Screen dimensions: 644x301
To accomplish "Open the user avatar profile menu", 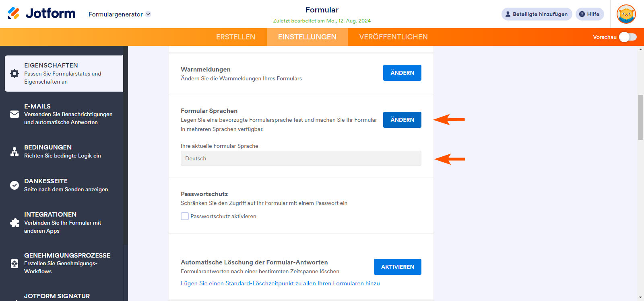I will 626,14.
